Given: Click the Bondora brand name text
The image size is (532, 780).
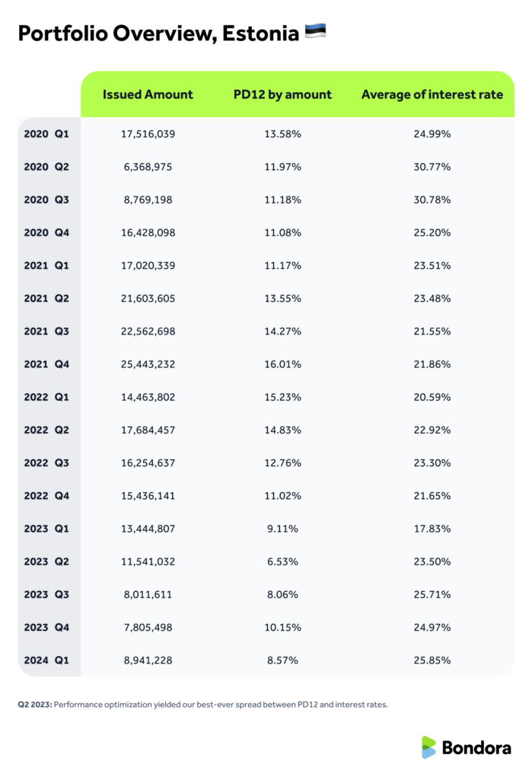Looking at the screenshot, I should 476,748.
